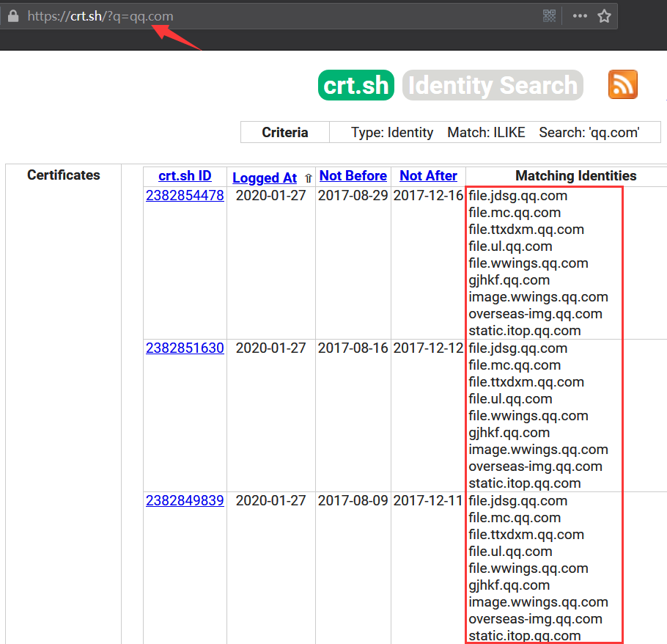Click Logged At date of certificate 2382854478
This screenshot has width=667, height=644.
[x=271, y=195]
